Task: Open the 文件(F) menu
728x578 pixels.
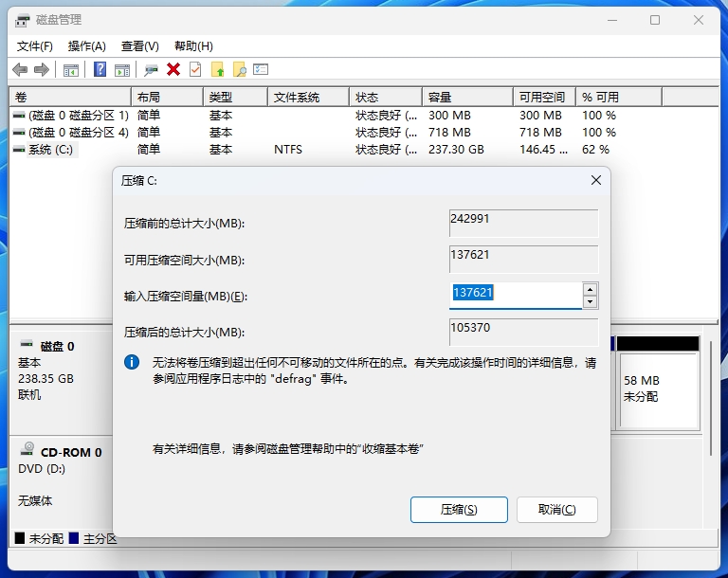Action: point(35,45)
